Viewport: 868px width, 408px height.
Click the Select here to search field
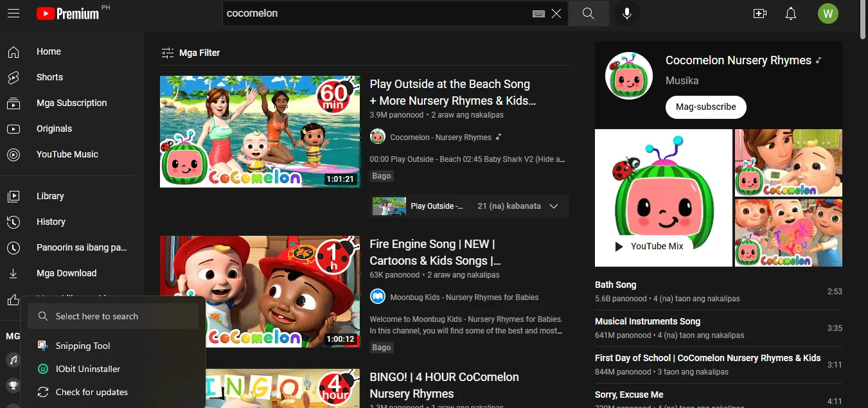[x=113, y=316]
